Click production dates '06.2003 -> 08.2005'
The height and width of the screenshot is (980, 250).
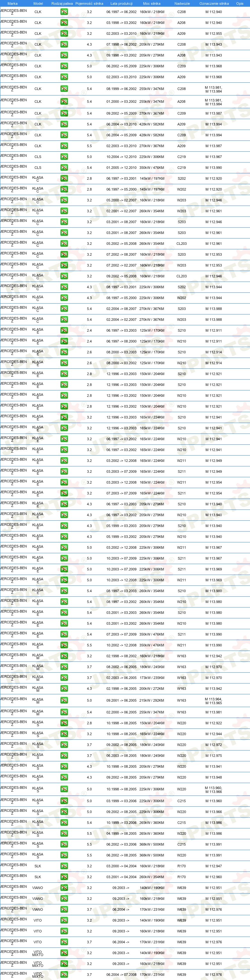coord(121,756)
